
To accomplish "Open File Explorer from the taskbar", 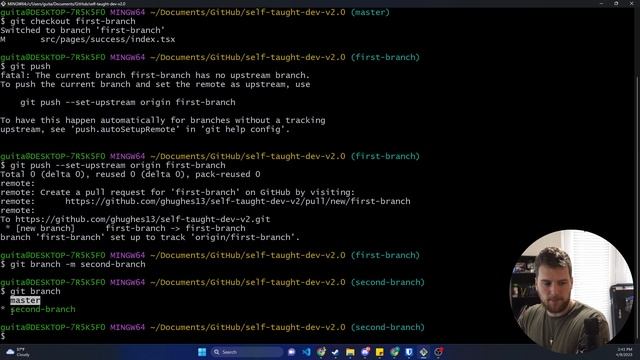I will (x=350, y=352).
